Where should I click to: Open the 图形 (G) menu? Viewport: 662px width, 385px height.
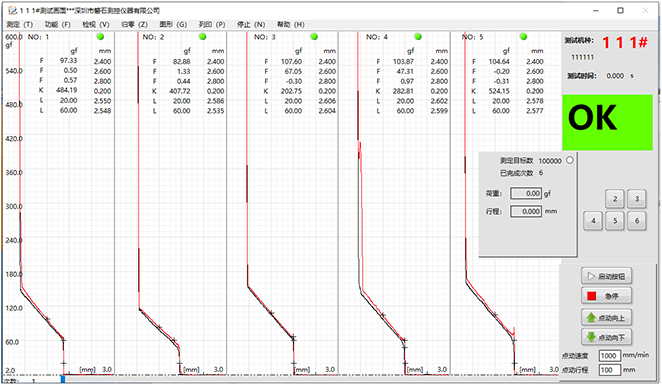173,24
